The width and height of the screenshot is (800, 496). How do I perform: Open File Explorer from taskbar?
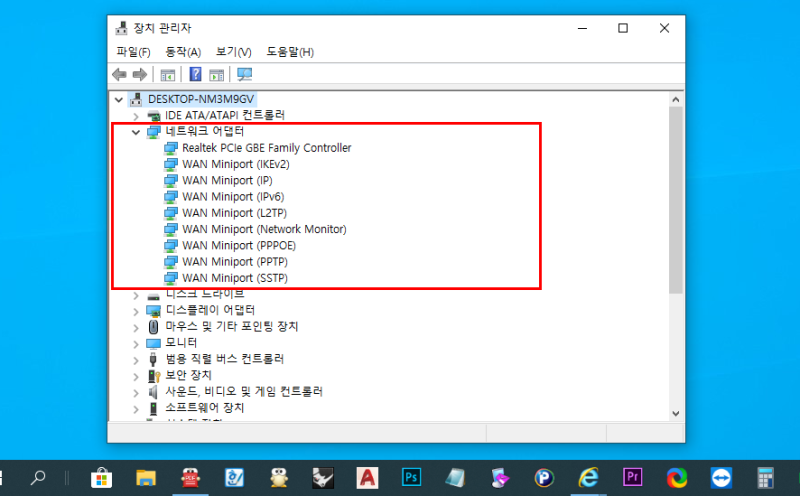click(x=146, y=478)
